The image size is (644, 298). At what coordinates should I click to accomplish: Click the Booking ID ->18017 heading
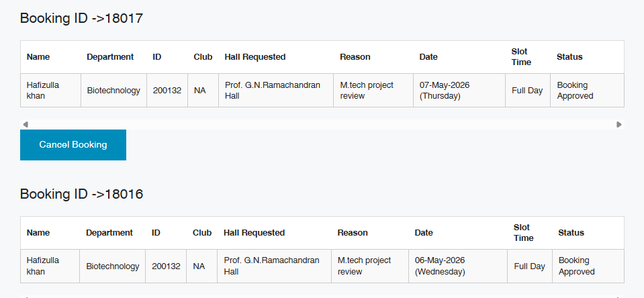81,18
